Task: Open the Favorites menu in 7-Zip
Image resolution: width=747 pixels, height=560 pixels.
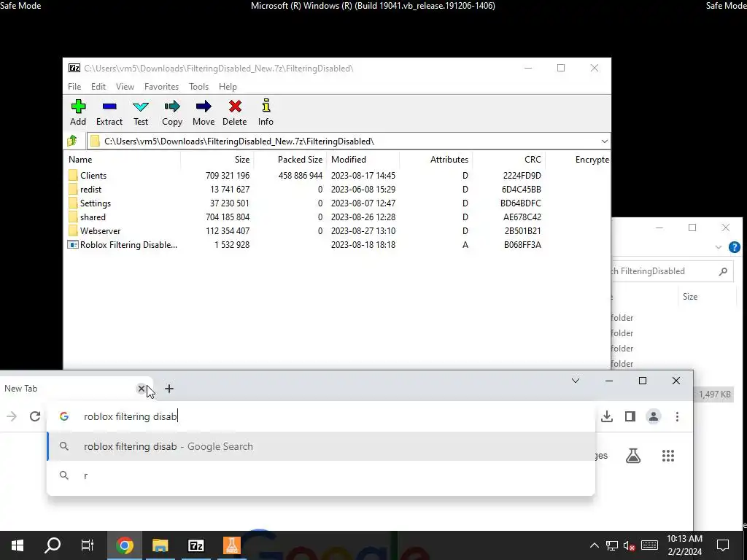Action: click(x=161, y=87)
